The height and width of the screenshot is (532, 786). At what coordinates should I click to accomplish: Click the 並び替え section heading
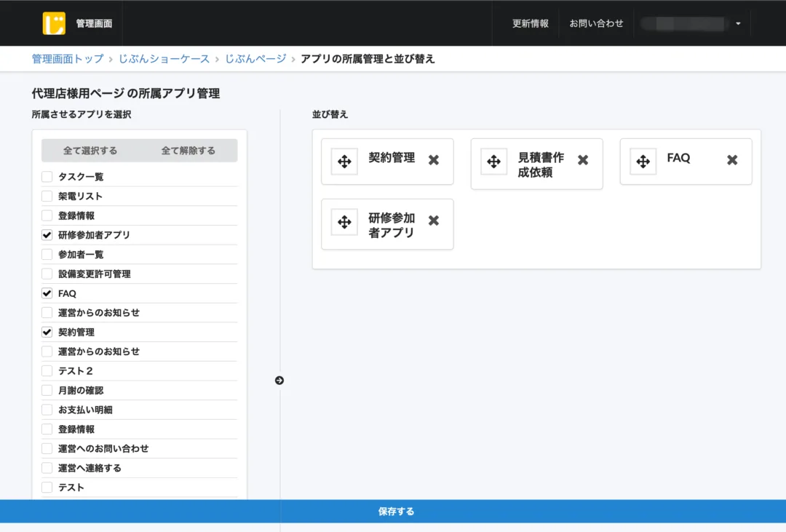click(x=330, y=114)
